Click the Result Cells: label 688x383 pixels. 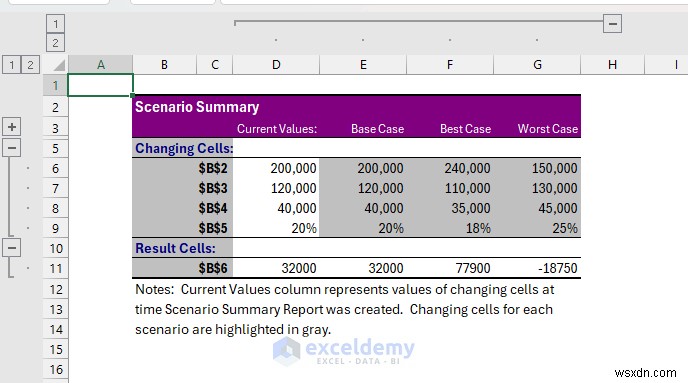[x=175, y=248]
